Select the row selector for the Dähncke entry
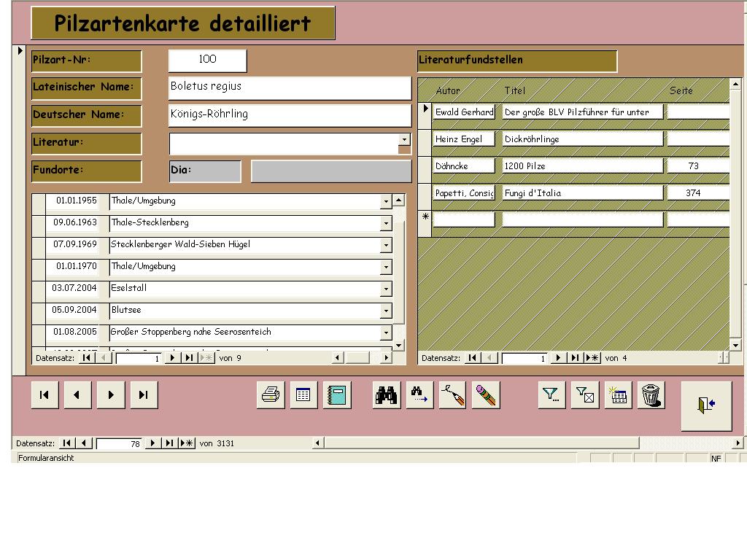Viewport: 747px width, 560px height. pos(425,166)
